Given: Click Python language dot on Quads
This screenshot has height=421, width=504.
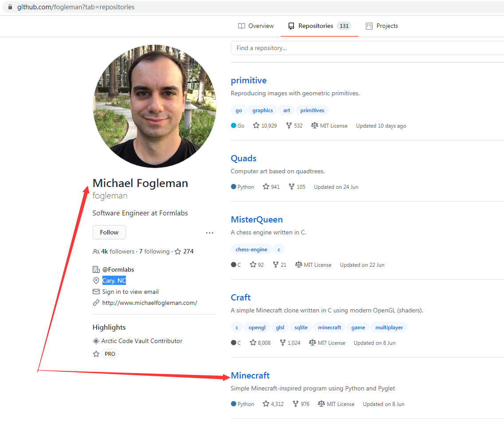Looking at the screenshot, I should [x=234, y=187].
